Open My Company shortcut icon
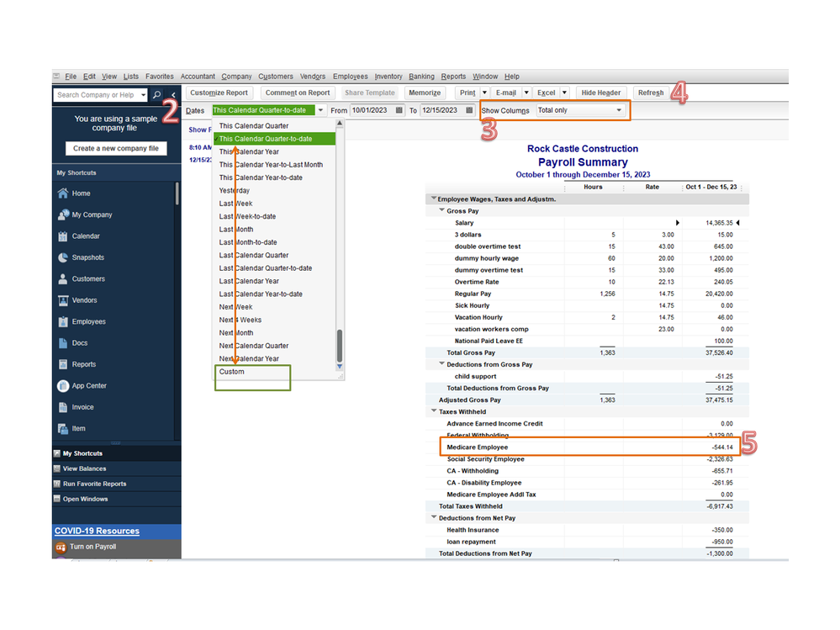This screenshot has width=840, height=630. [63, 214]
